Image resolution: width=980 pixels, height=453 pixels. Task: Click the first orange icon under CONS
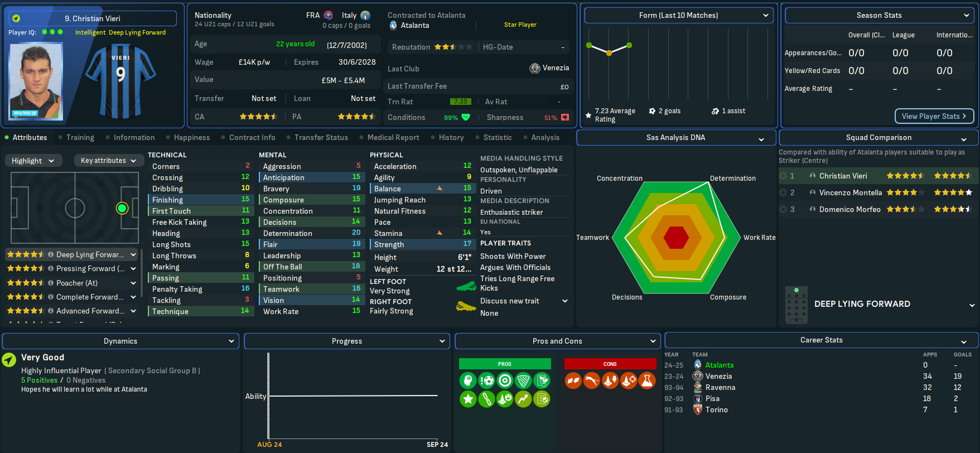tap(573, 380)
